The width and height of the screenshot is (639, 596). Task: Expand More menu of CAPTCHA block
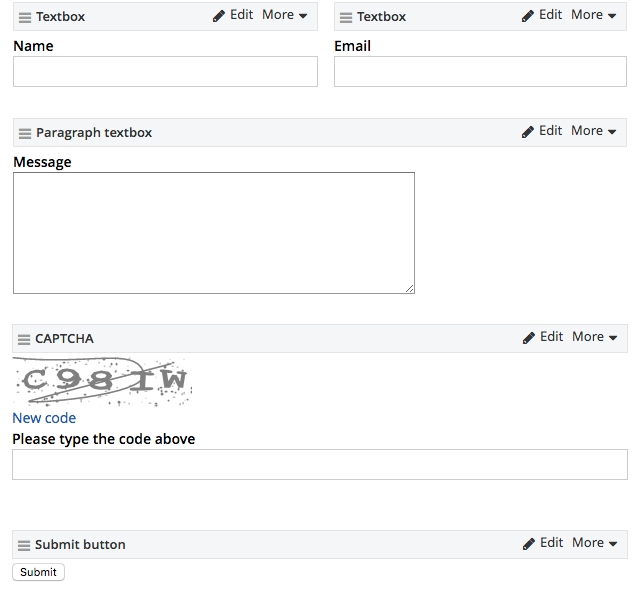(595, 337)
